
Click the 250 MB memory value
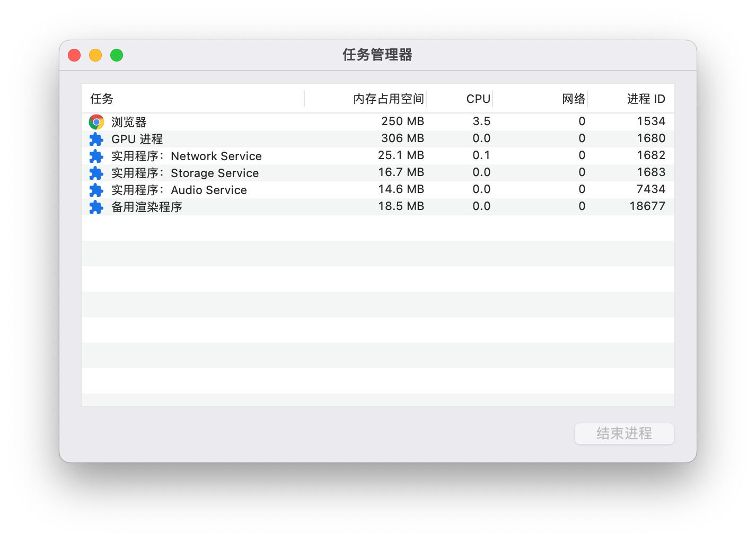(x=403, y=121)
